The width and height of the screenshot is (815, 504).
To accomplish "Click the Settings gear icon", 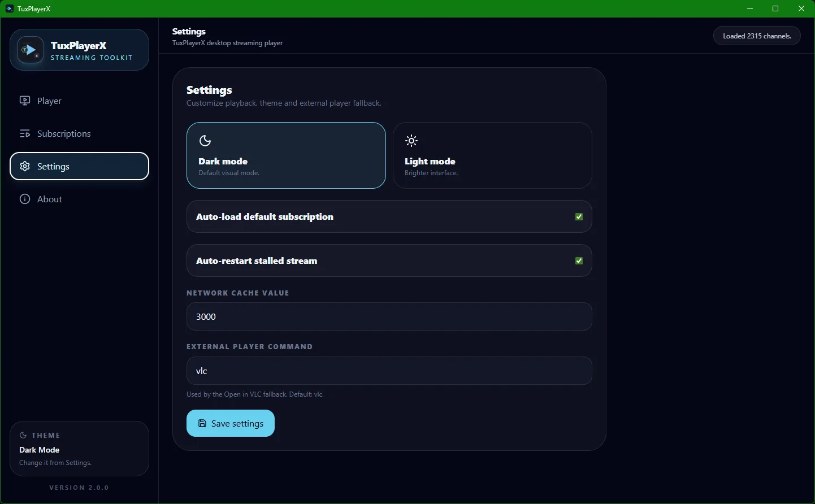I will click(25, 166).
